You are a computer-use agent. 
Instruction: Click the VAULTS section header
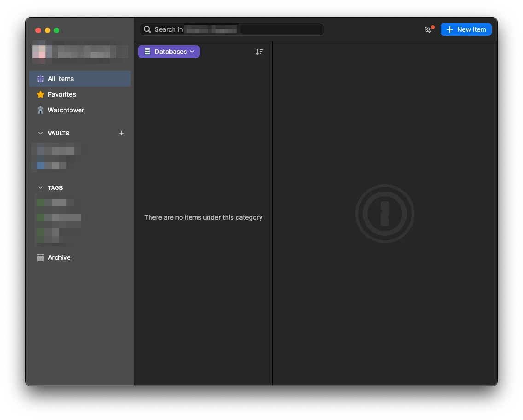tap(58, 134)
